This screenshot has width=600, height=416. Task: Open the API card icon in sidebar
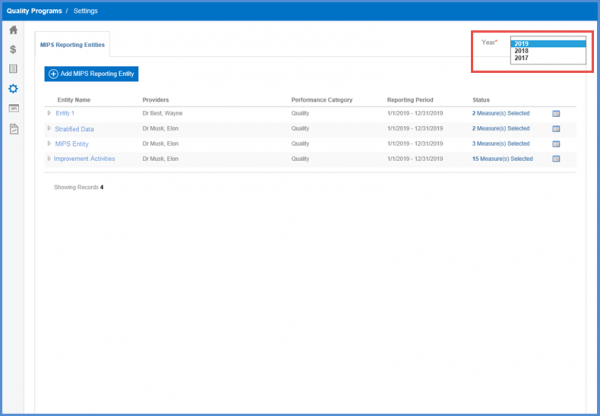point(13,108)
